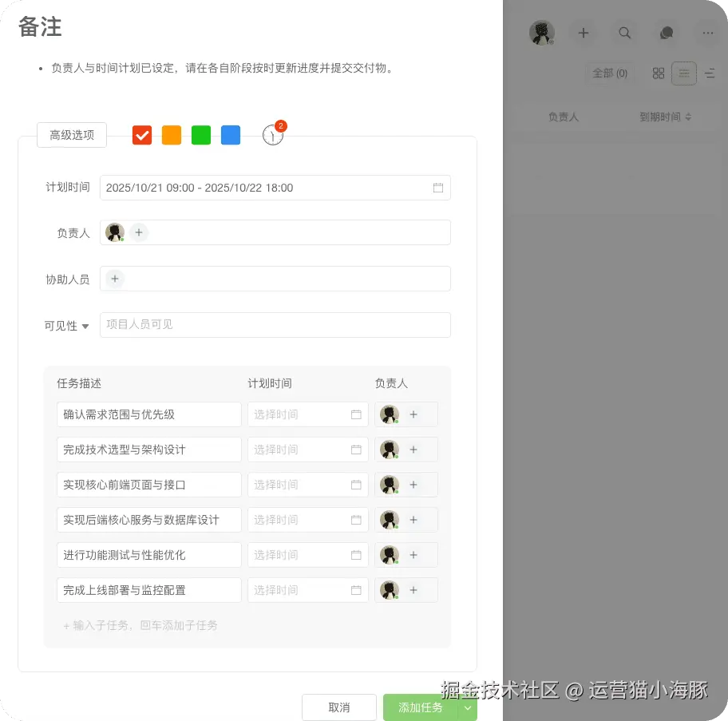Add assignee to 实现后端核心服务与数据库设计 row

[x=413, y=520]
